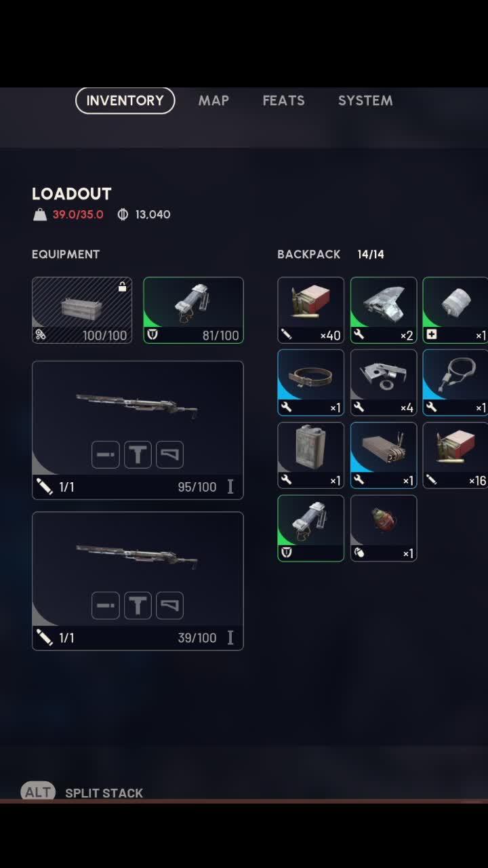Select the green bandage item x1
This screenshot has width=488, height=868.
[x=455, y=310]
